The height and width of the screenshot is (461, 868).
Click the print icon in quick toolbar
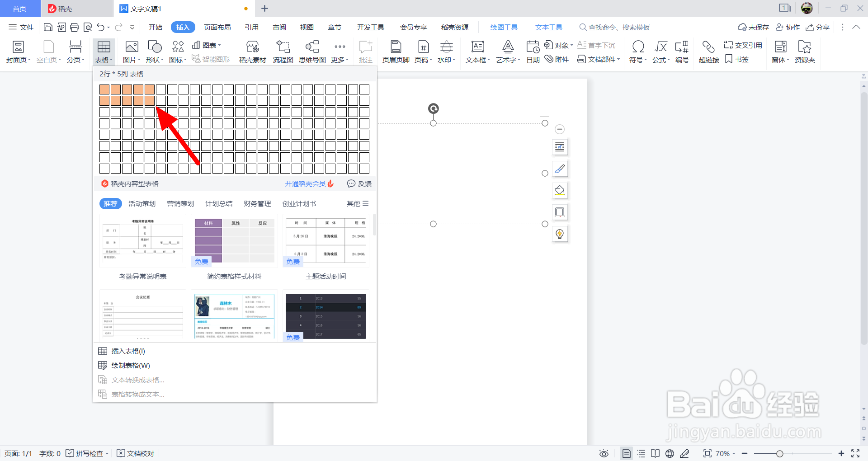(75, 28)
